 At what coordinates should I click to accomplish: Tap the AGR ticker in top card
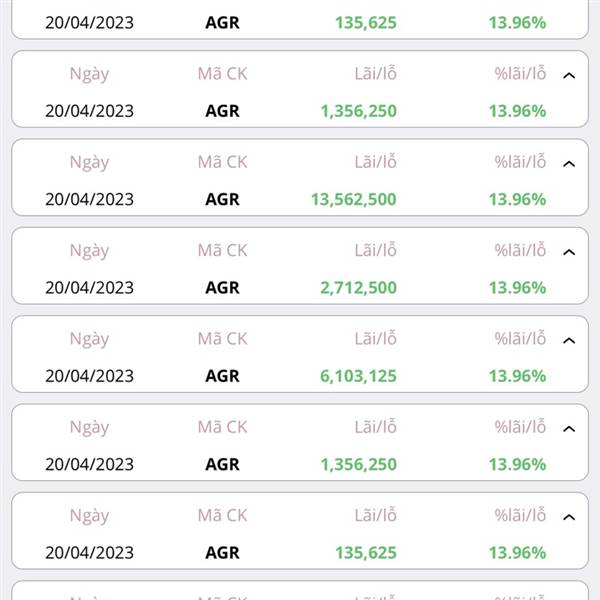222,23
